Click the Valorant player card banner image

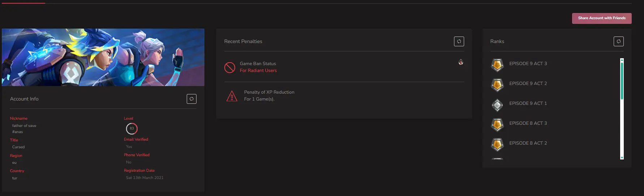point(103,57)
